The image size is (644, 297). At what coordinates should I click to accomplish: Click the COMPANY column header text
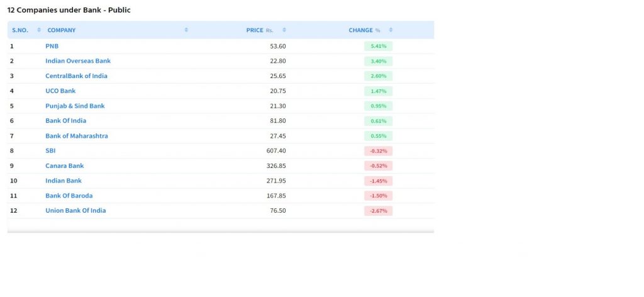click(x=62, y=30)
